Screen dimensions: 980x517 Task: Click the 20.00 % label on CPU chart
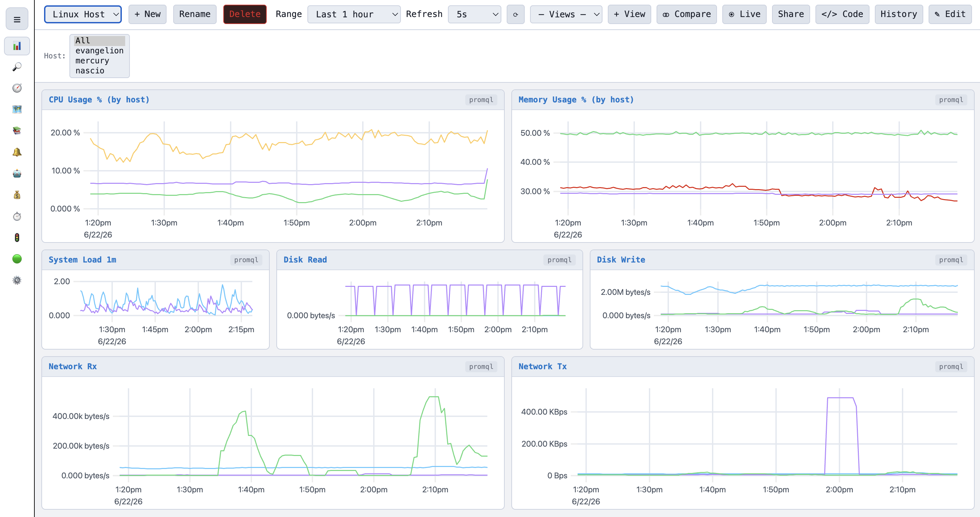[65, 133]
